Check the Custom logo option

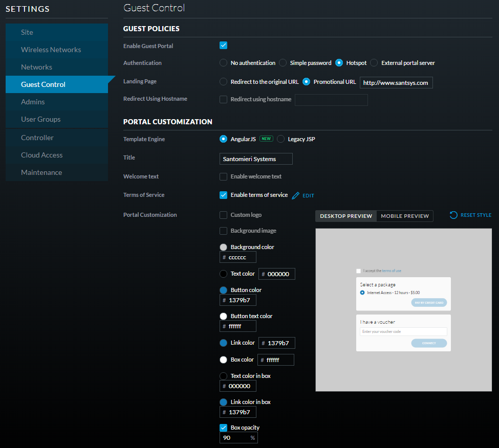(223, 215)
